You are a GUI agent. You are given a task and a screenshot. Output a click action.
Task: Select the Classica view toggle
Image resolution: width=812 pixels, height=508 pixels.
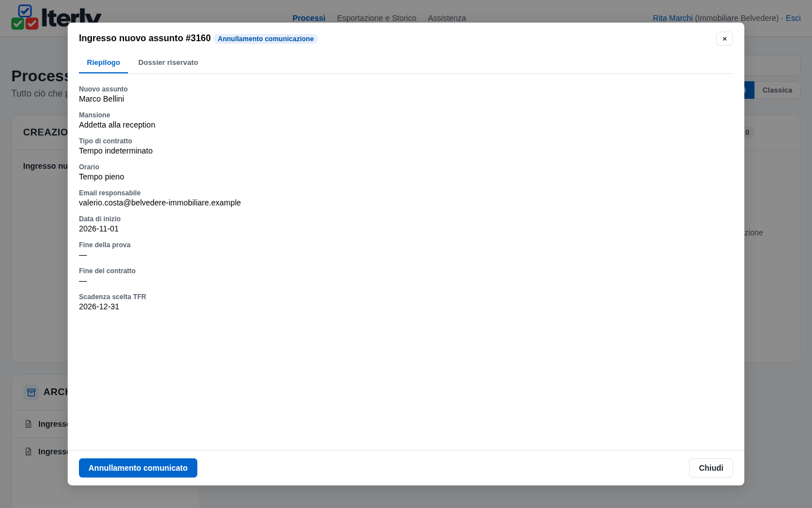pos(777,90)
